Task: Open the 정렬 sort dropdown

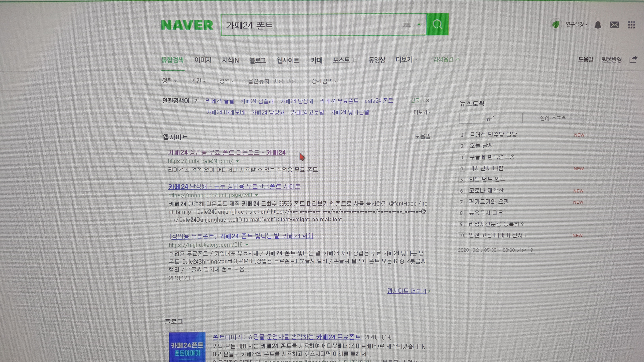Action: click(169, 81)
